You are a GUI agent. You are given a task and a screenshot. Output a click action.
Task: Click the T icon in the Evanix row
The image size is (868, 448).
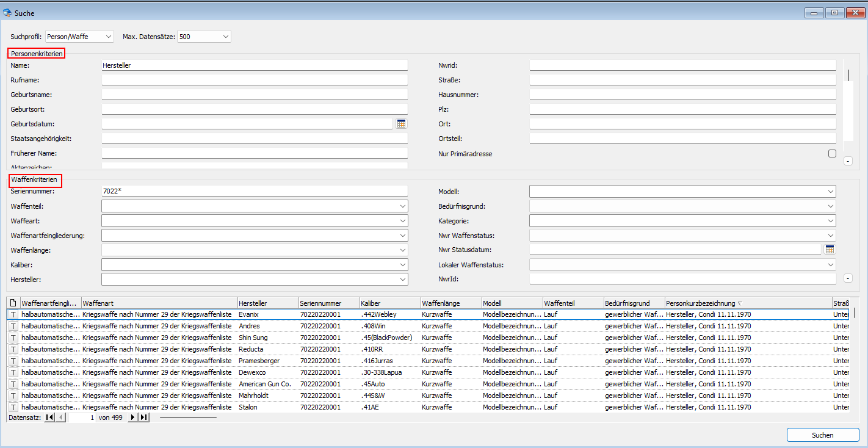pos(13,314)
